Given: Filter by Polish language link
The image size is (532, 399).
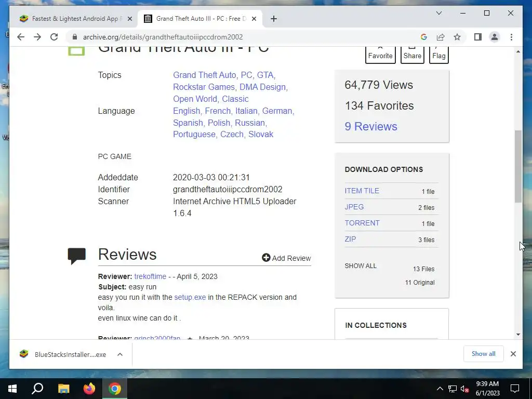Looking at the screenshot, I should tap(219, 123).
